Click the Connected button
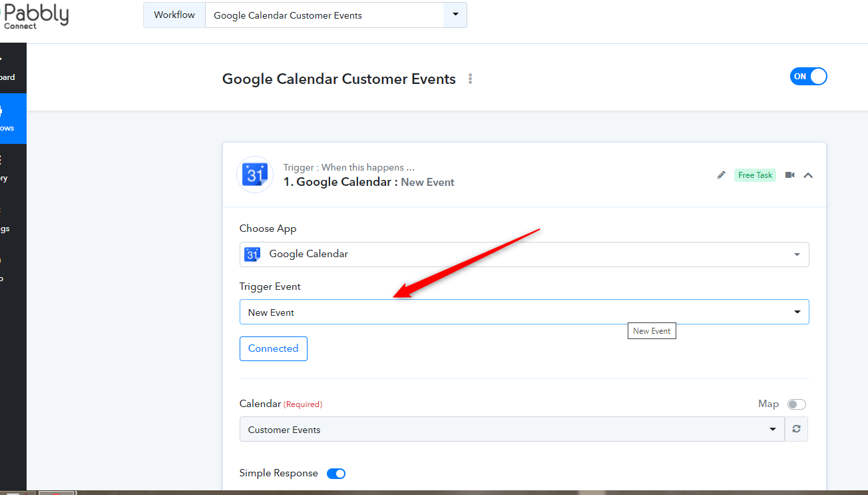 (274, 348)
